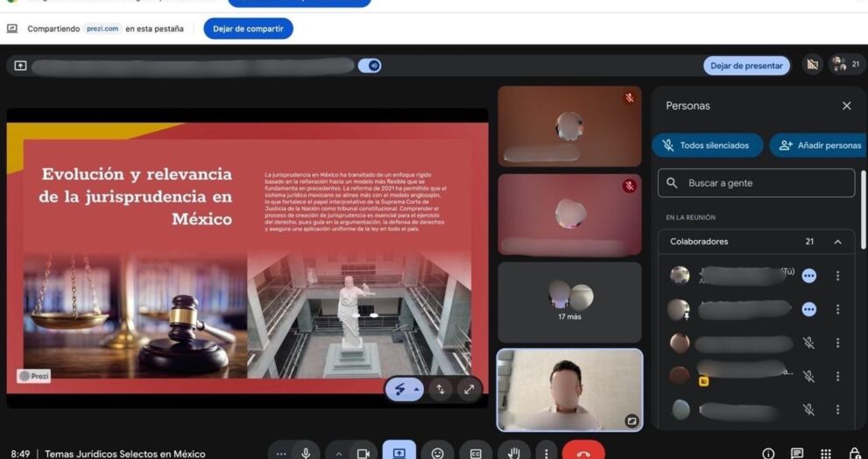Toggle the presentation audio switch in top bar
Image resolution: width=868 pixels, height=459 pixels.
[x=370, y=66]
